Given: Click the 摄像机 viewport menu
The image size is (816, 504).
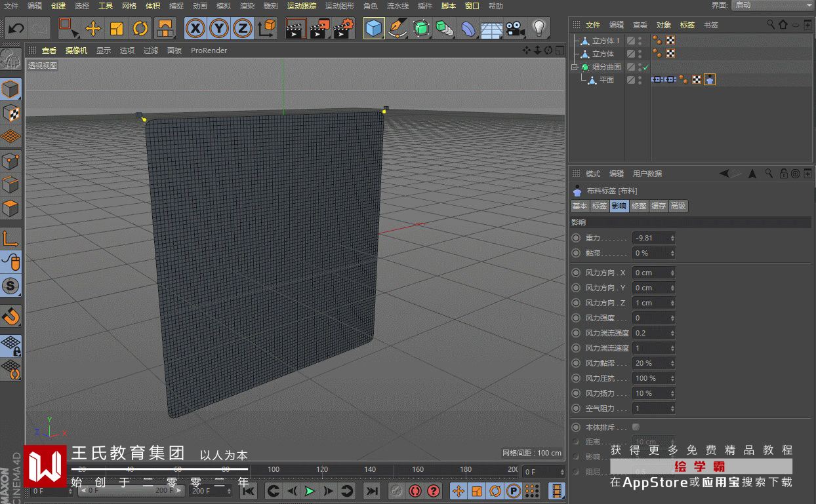Looking at the screenshot, I should (x=76, y=50).
